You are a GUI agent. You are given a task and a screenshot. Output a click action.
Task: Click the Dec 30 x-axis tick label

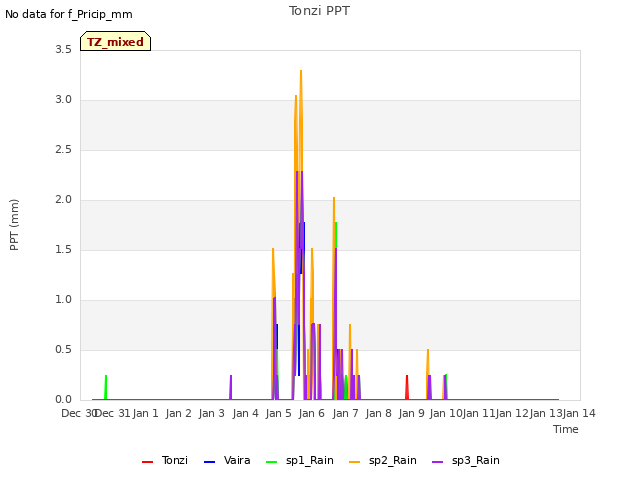[x=78, y=413]
